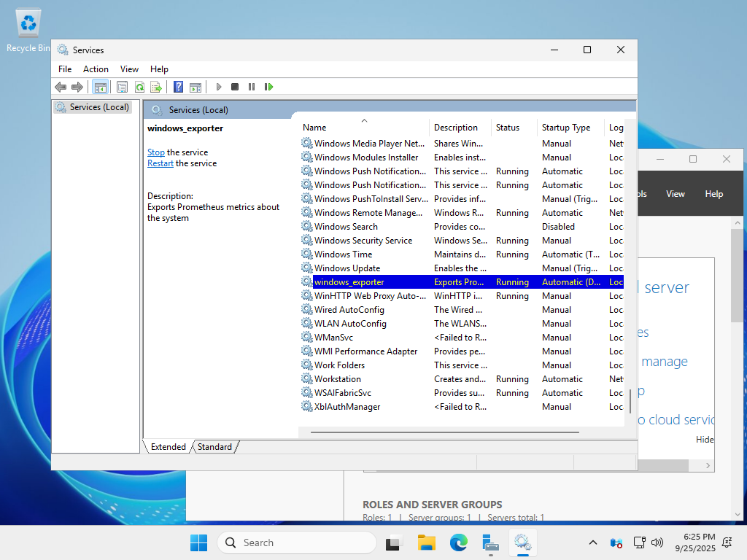Select the Windows Update service row

coord(347,268)
